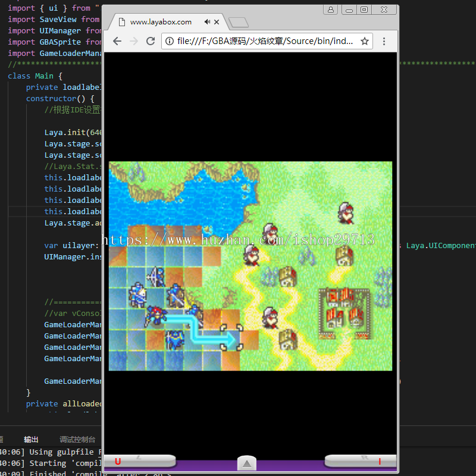Screen dimensions: 476x476
Task: Click the forward navigation arrow
Action: (133, 41)
